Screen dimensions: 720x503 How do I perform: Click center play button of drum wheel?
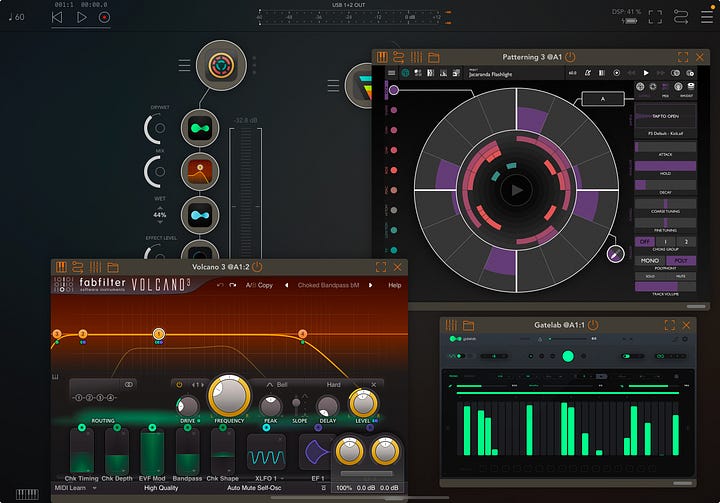pyautogui.click(x=517, y=190)
